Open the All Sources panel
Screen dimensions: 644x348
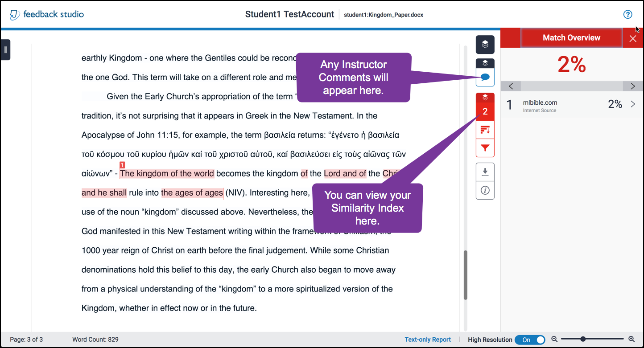click(x=485, y=130)
